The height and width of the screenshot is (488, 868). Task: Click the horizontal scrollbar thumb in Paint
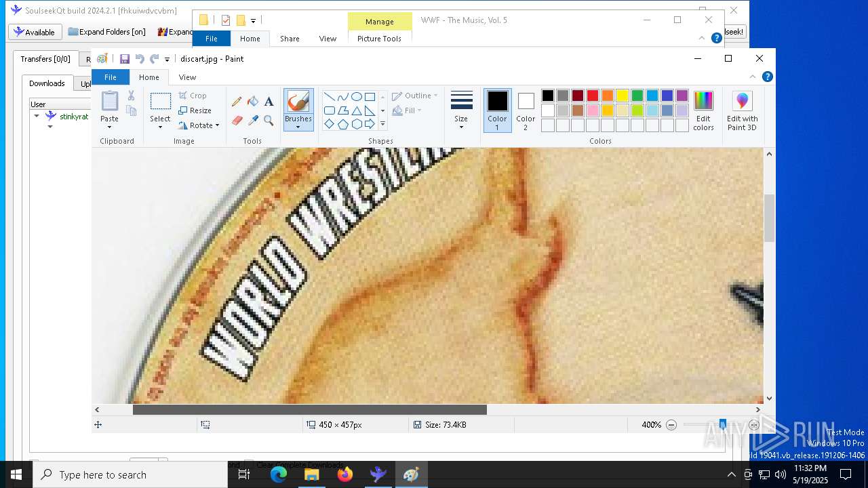tap(310, 409)
